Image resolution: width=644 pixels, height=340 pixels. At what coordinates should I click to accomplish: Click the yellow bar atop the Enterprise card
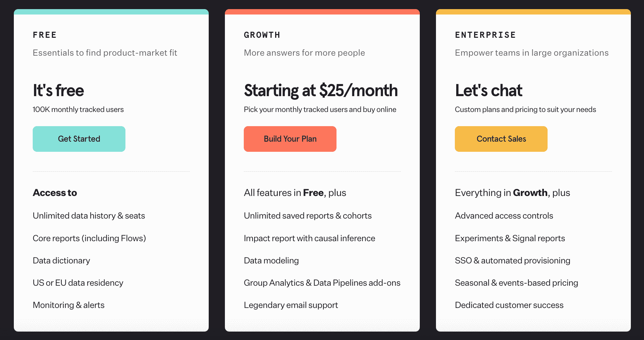(533, 12)
